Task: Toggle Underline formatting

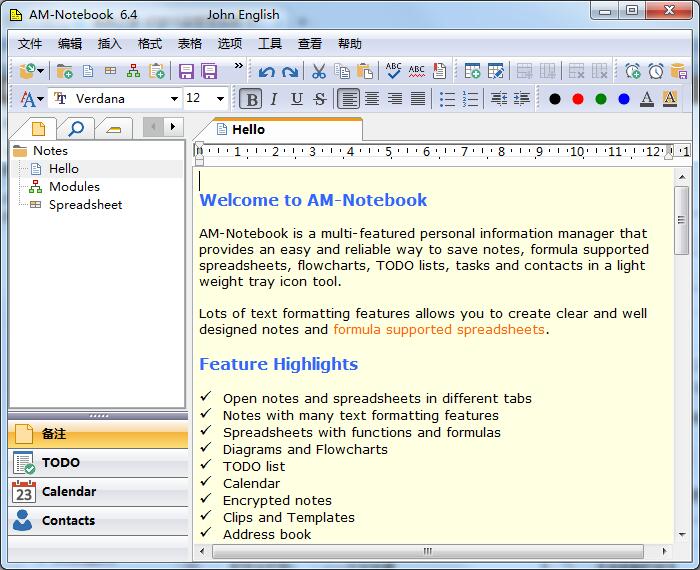Action: coord(296,99)
